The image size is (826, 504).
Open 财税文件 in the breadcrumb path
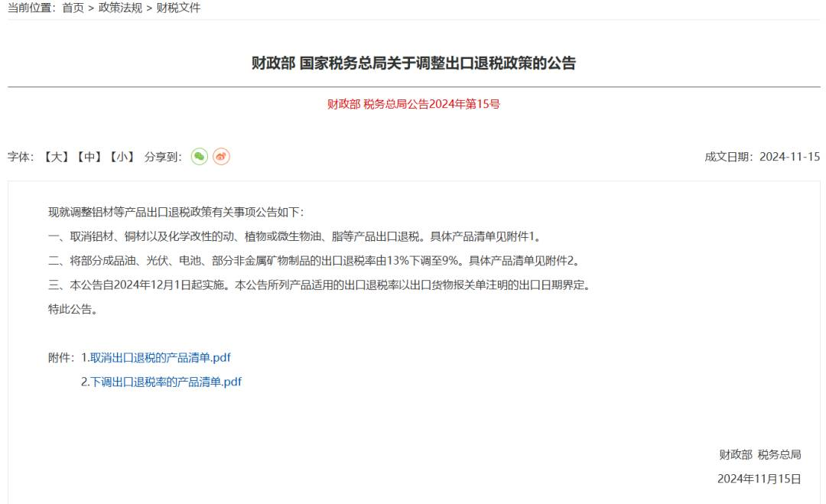(x=178, y=8)
